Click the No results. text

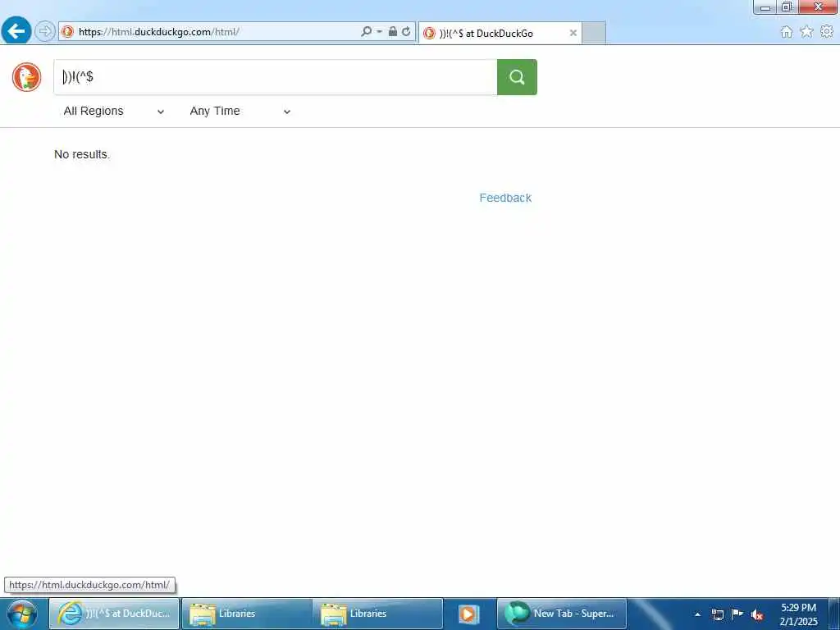[82, 154]
